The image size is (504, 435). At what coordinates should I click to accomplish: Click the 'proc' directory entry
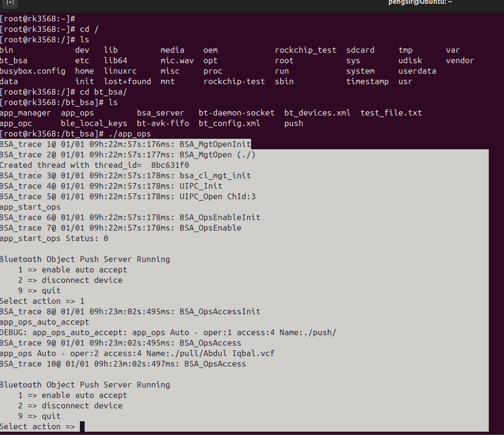click(x=213, y=71)
